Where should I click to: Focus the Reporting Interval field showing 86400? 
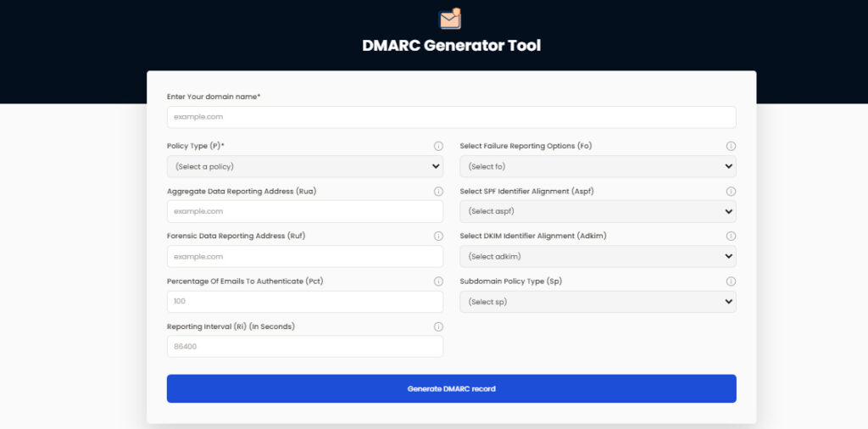coord(305,347)
